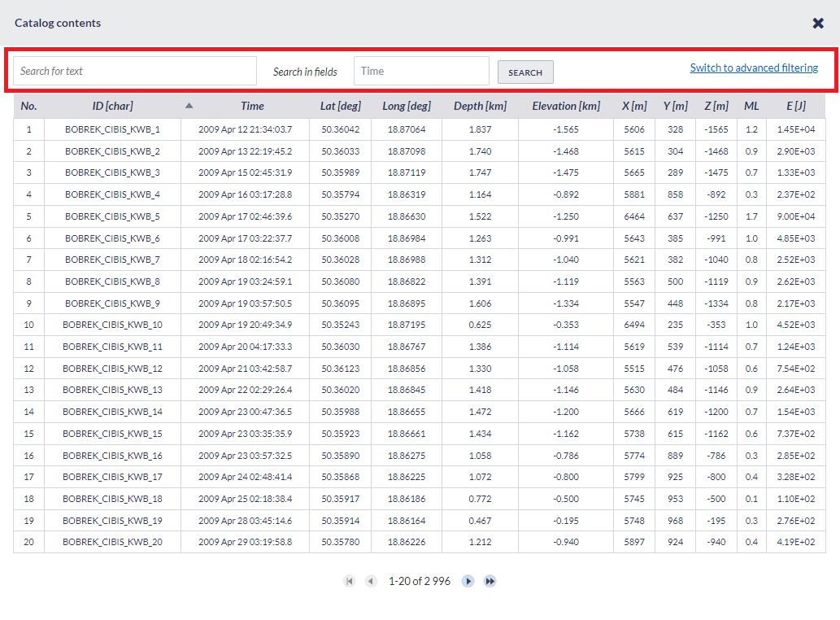Go to the first page of results

pyautogui.click(x=350, y=581)
